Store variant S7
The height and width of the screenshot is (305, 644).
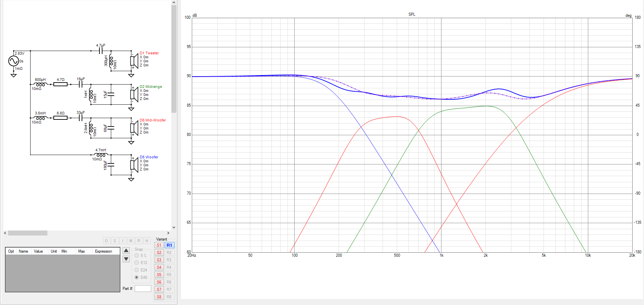click(x=159, y=290)
